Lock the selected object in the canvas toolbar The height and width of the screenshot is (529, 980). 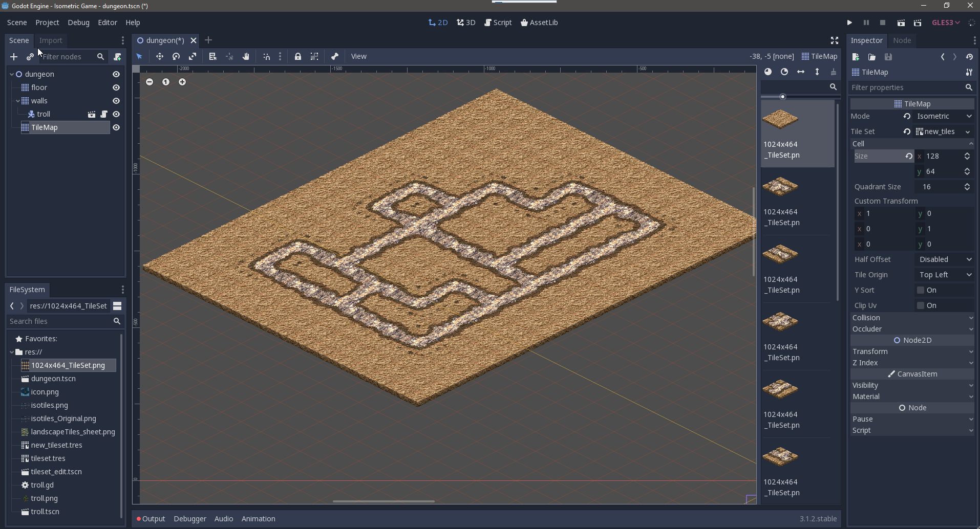click(299, 56)
